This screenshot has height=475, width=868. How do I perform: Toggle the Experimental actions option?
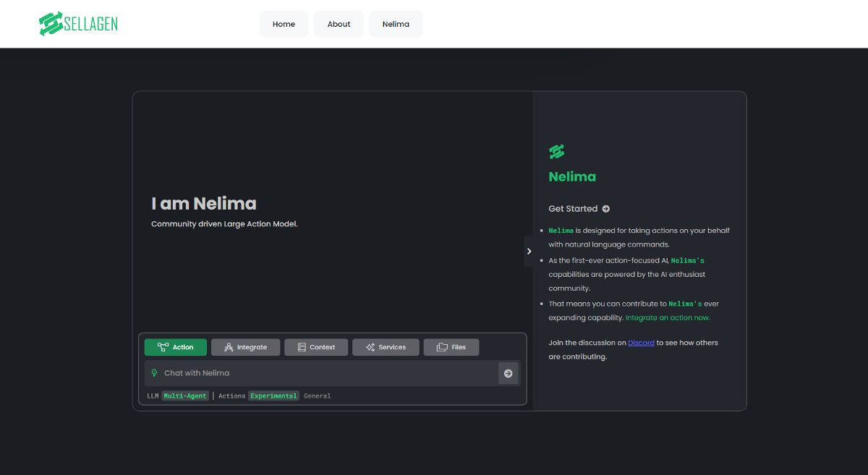point(273,396)
